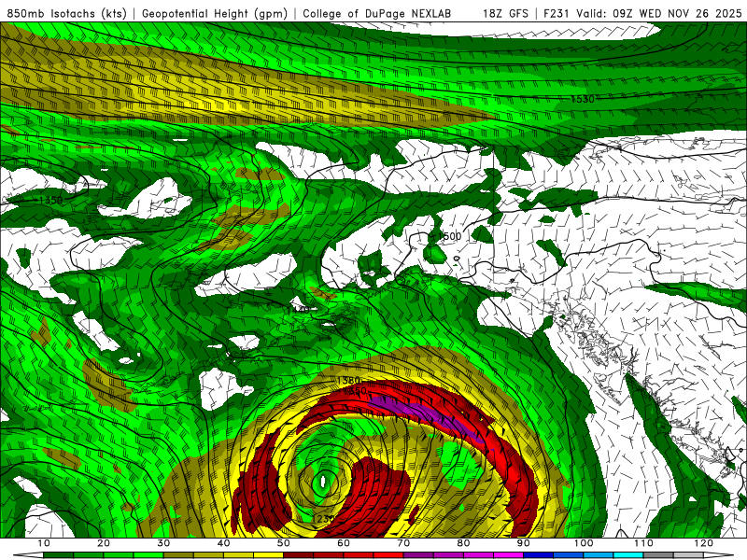Click the 10 label on the color scale

tap(43, 543)
